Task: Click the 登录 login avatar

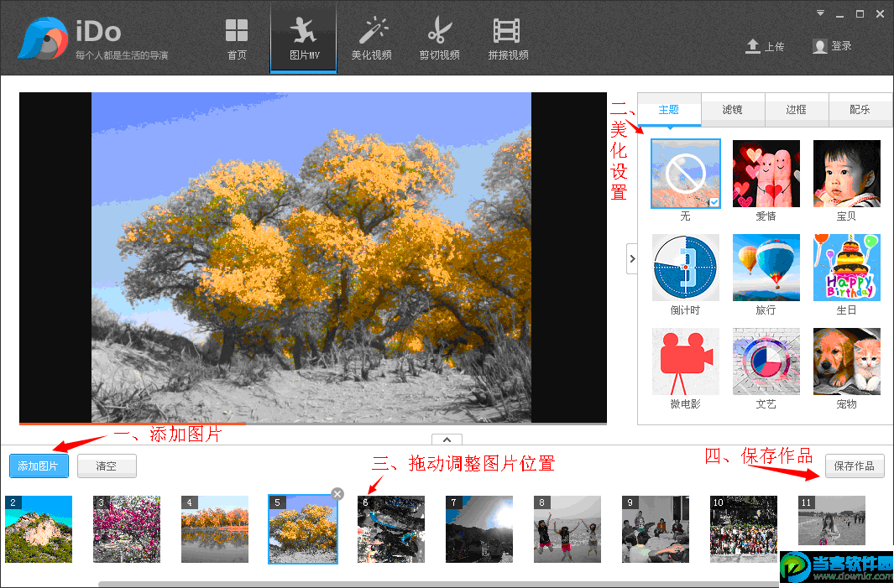Action: point(820,46)
